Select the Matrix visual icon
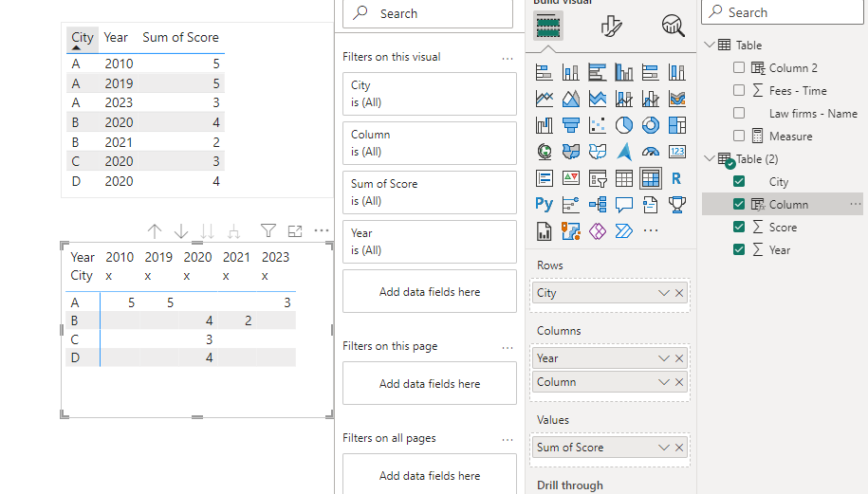This screenshot has width=868, height=494. pyautogui.click(x=651, y=178)
